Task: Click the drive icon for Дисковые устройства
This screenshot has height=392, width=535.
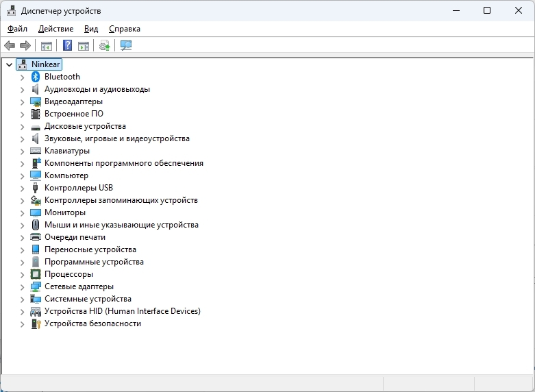Action: (x=36, y=127)
